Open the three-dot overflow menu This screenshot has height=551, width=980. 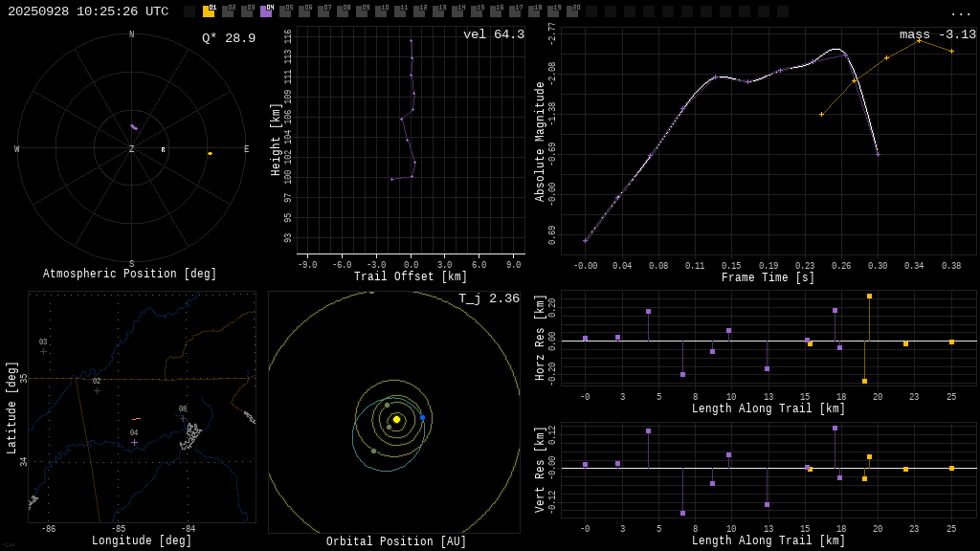click(960, 12)
